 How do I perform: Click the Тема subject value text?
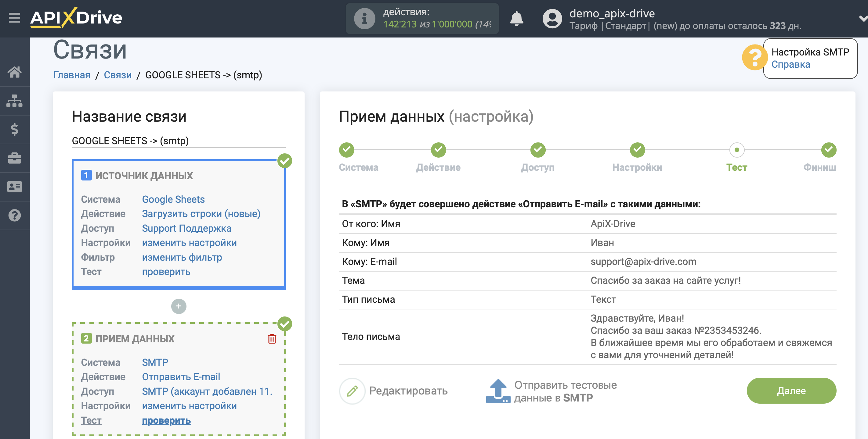pyautogui.click(x=665, y=281)
